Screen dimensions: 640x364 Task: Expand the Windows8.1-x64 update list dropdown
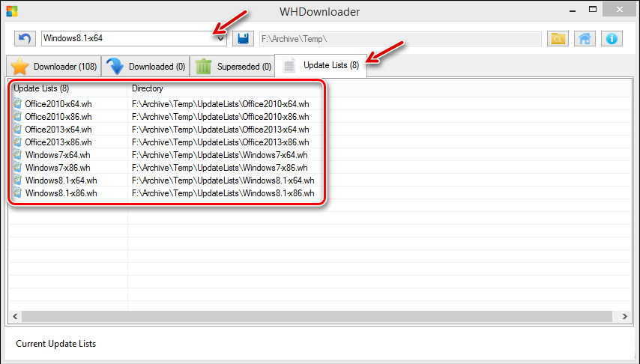coord(220,39)
